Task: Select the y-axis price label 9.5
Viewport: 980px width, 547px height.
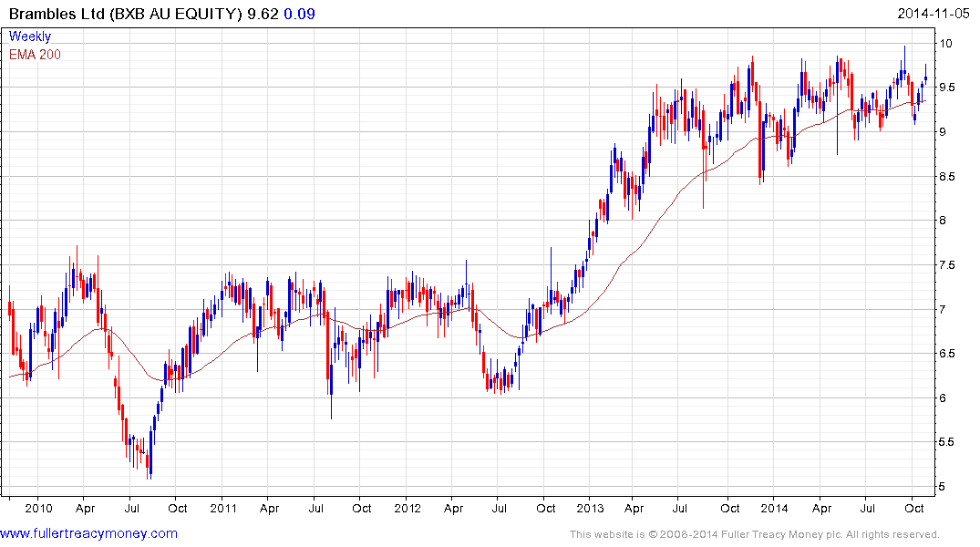Action: point(947,88)
